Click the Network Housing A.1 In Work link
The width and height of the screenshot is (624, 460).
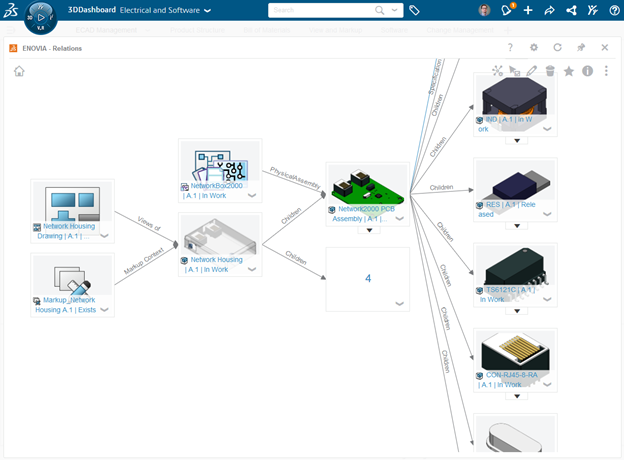pos(215,264)
